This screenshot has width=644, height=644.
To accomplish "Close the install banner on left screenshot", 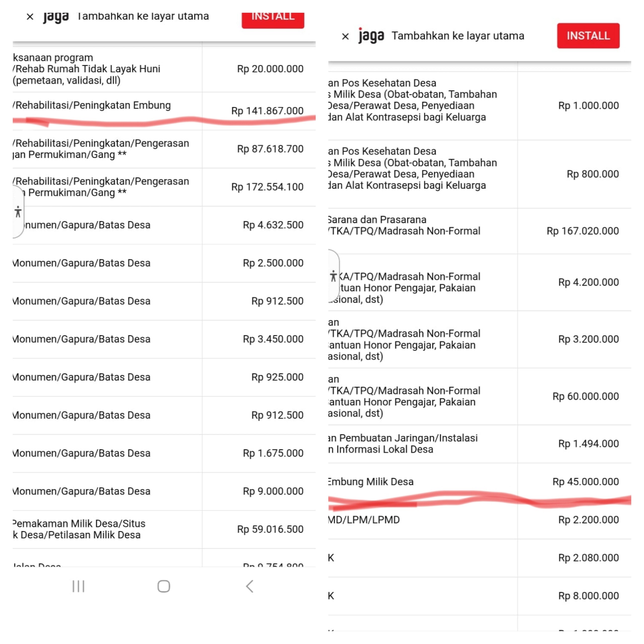I will (x=30, y=17).
